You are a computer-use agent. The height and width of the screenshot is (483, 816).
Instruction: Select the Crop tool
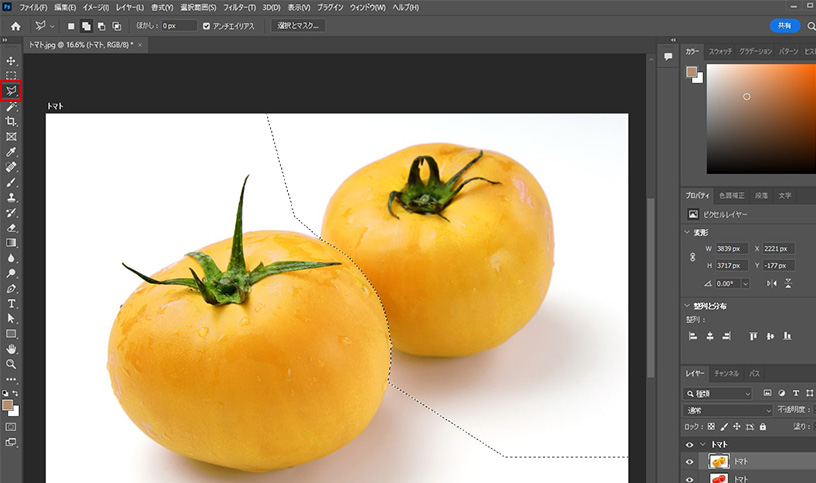11,121
